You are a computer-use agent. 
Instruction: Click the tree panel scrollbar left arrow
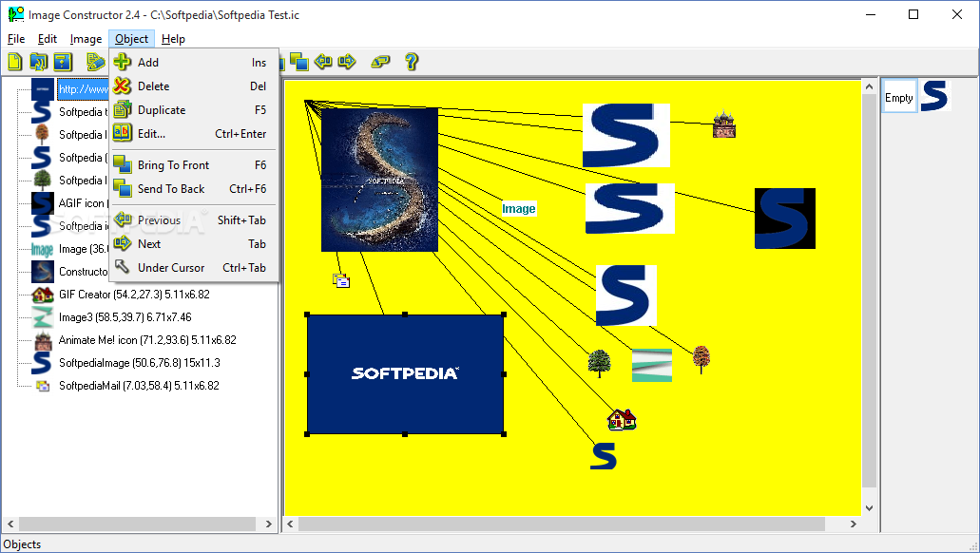10,524
